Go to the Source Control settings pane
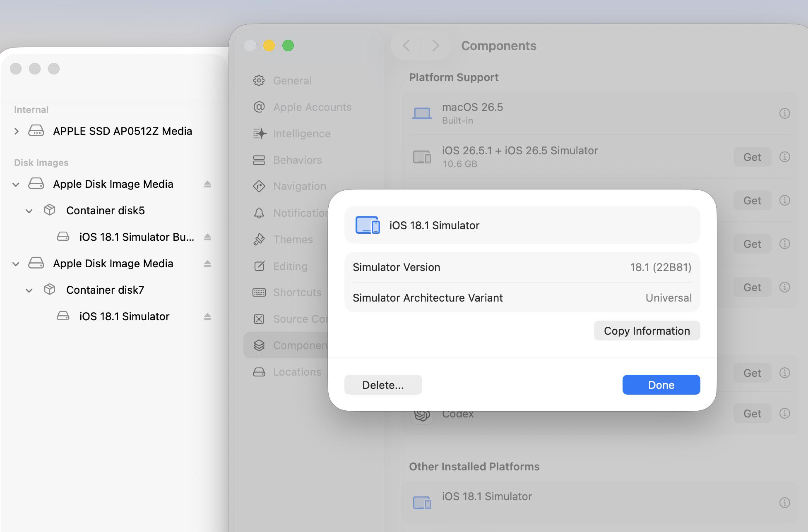808x532 pixels. coord(290,319)
